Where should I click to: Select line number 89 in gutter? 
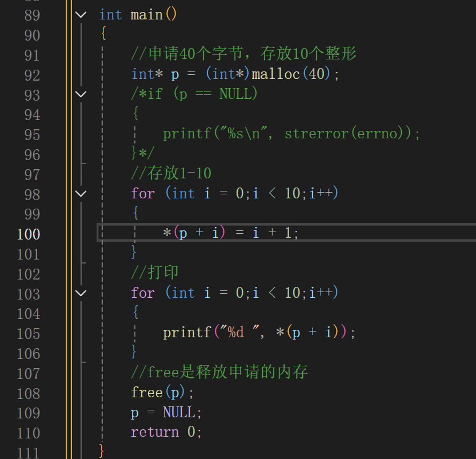(x=32, y=15)
